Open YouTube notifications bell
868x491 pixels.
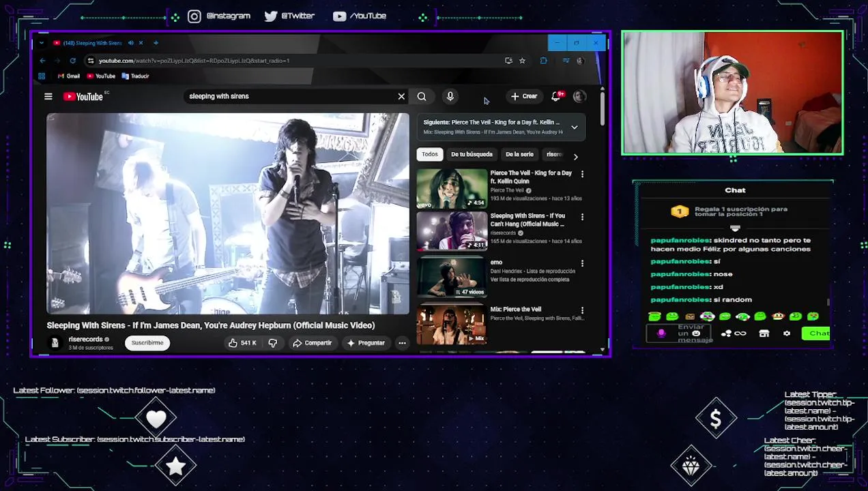pos(556,97)
